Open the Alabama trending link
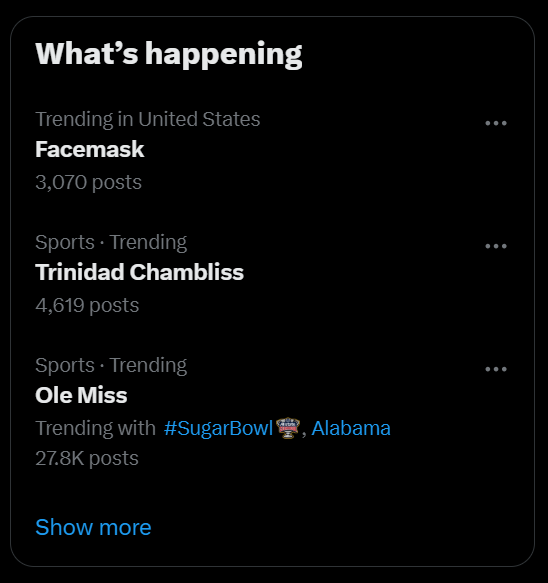The height and width of the screenshot is (583, 548). point(351,428)
